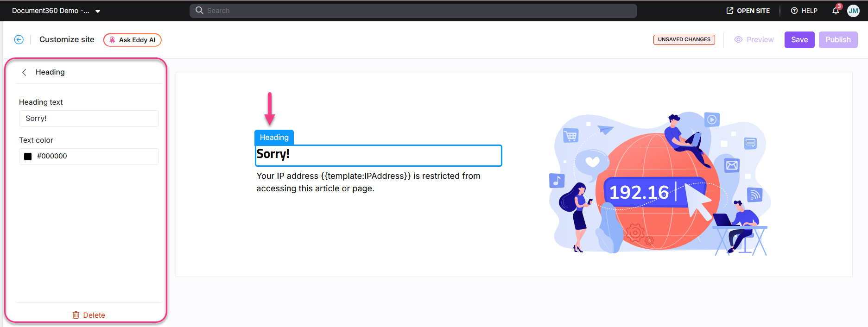Expand the Document360 Demo project dropdown
The width and height of the screenshot is (868, 327).
click(98, 11)
